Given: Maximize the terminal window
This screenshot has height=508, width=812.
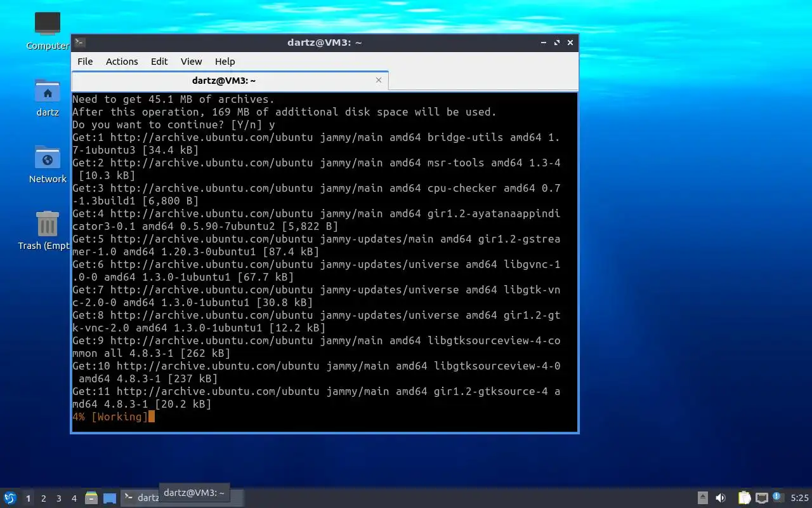Looking at the screenshot, I should [557, 43].
